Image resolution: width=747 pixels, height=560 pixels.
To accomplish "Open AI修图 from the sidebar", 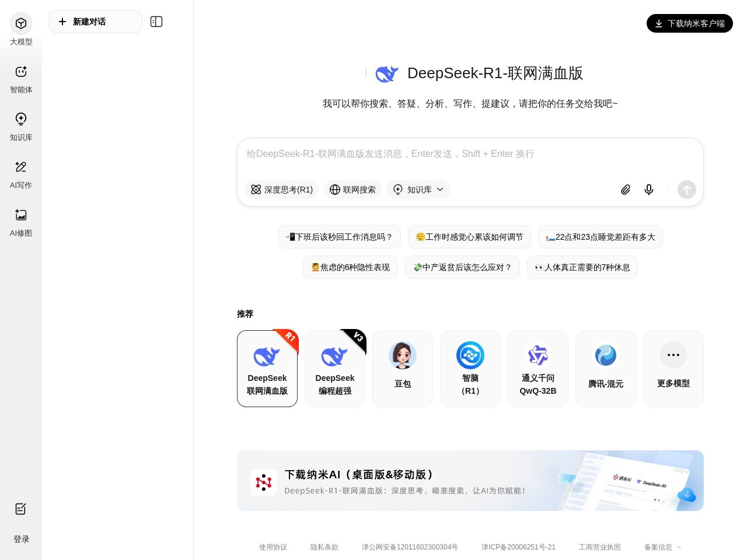I will (21, 222).
